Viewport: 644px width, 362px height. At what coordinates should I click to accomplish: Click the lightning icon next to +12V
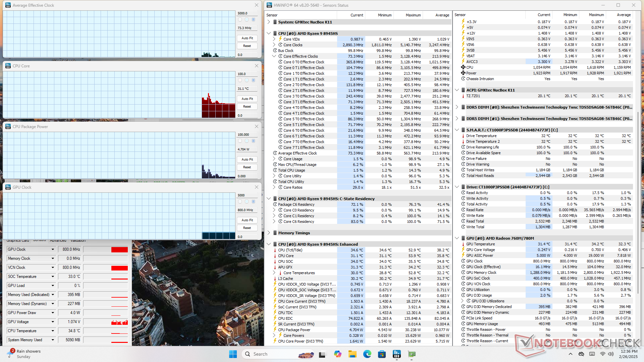point(463,33)
